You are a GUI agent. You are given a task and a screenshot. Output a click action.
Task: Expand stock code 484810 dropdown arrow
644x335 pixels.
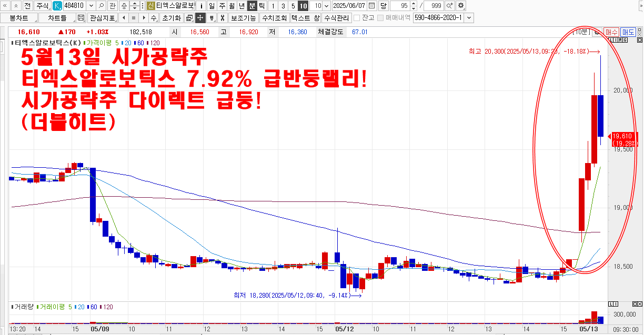(91, 6)
